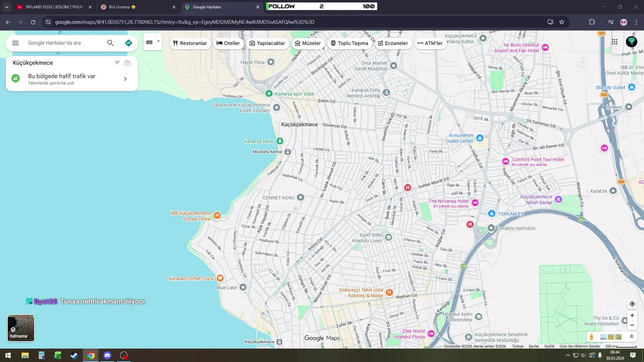
Task: Filter by Restoranlar chip
Action: [x=190, y=43]
